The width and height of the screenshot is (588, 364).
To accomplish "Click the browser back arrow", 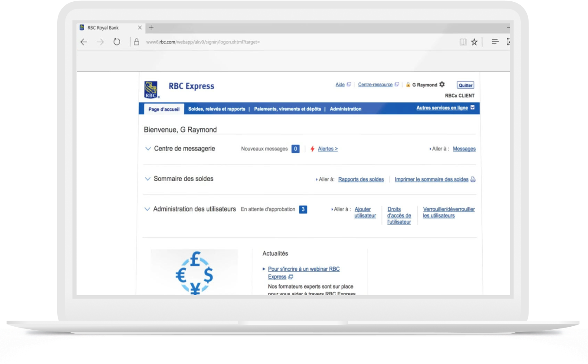I will click(x=84, y=42).
